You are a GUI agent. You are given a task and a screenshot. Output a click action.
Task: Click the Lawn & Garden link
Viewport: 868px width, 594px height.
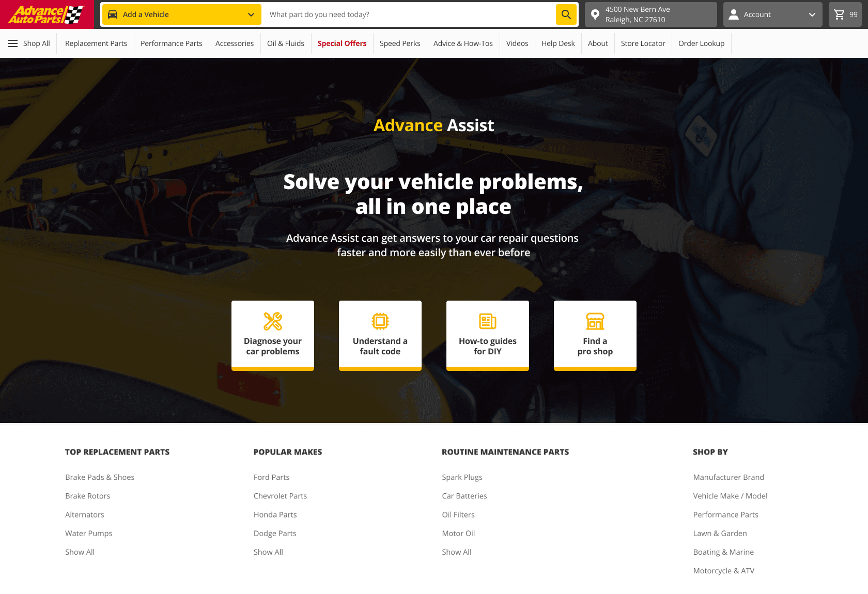click(720, 533)
